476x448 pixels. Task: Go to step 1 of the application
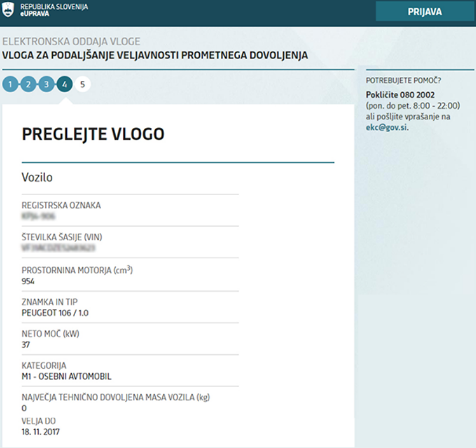[11, 84]
